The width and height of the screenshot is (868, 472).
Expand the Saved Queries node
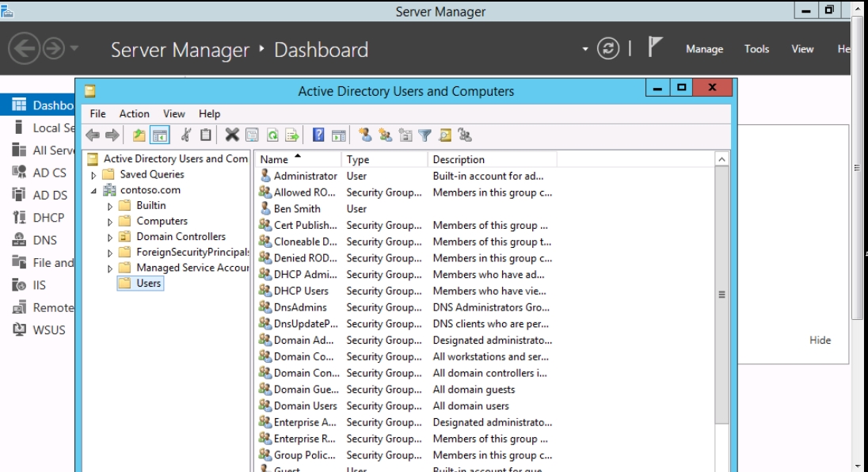(93, 175)
